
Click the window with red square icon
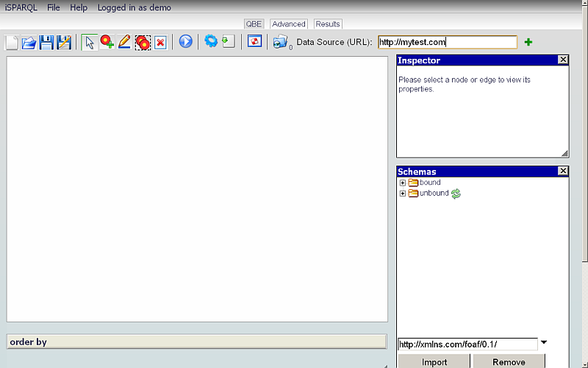254,41
